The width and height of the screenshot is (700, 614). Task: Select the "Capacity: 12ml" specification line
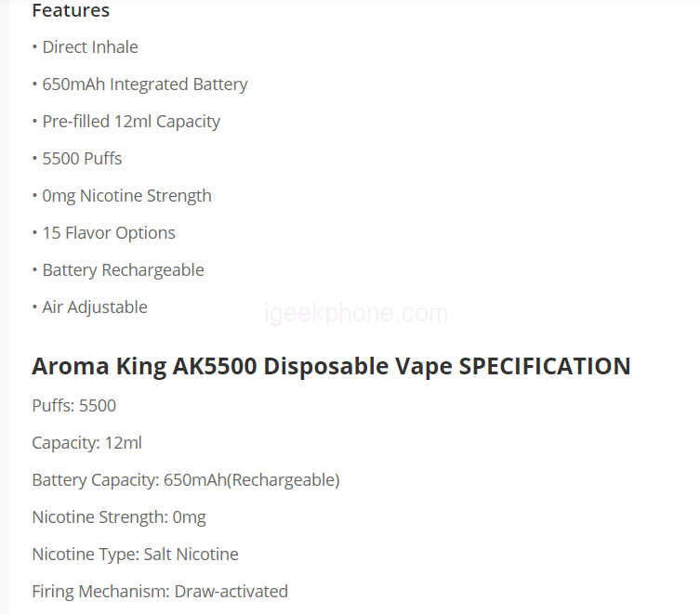coord(87,443)
